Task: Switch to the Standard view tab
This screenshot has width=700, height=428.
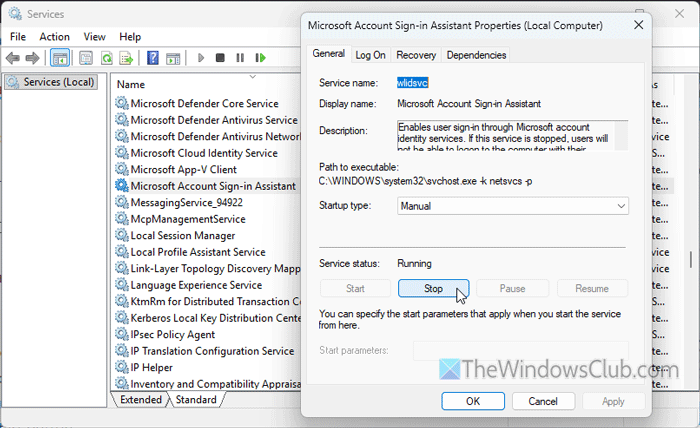Action: (x=196, y=399)
